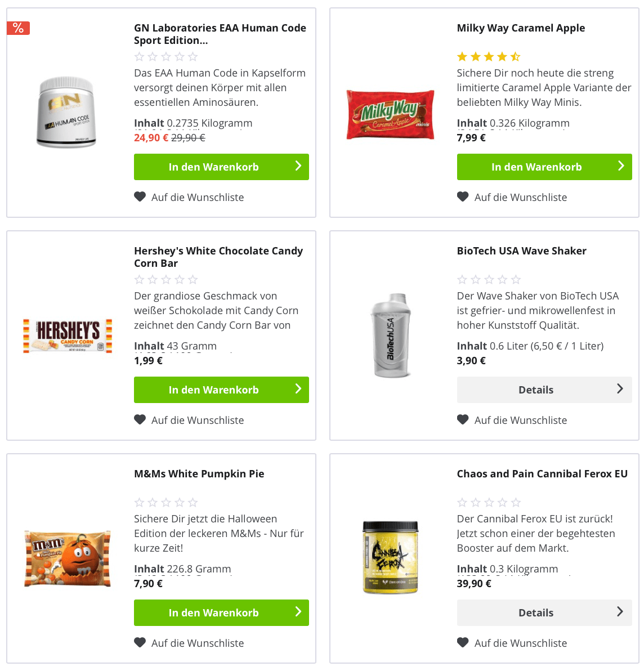Open the GN Laboratories EAA Human Code title
644x671 pixels.
[x=220, y=34]
